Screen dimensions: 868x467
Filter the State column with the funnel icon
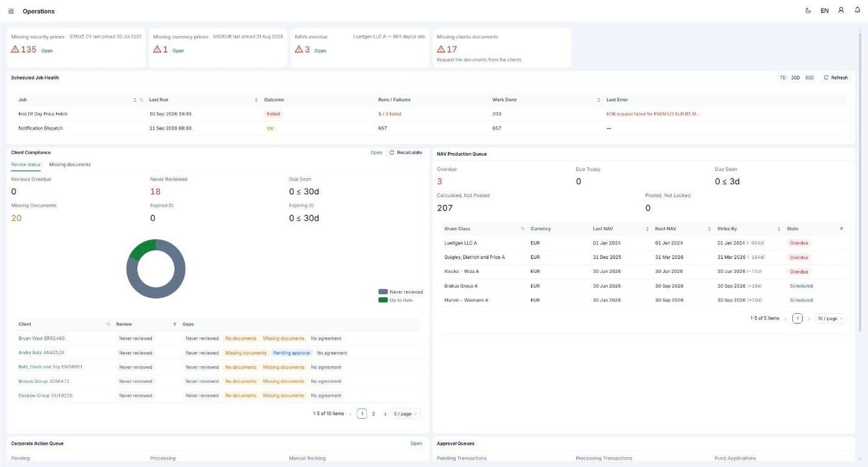click(x=841, y=229)
